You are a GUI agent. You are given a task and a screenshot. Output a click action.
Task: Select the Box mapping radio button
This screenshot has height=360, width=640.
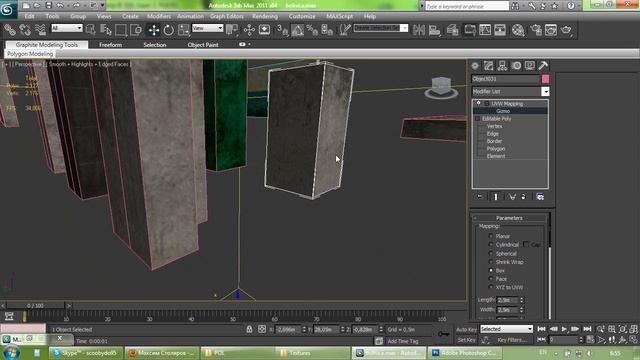pyautogui.click(x=491, y=270)
